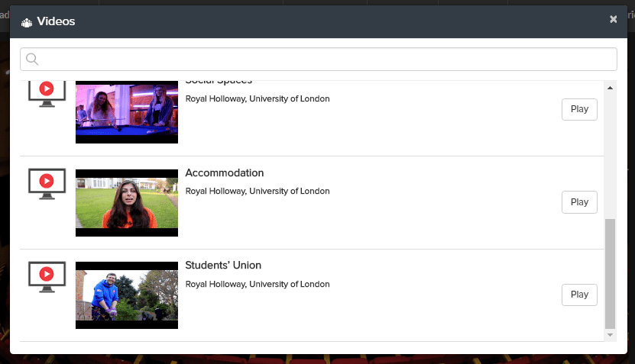Click the Accommodation video title

tap(225, 173)
